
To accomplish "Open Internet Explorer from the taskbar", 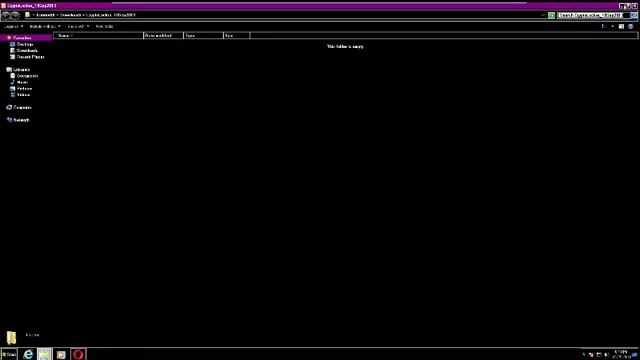I will pos(28,354).
